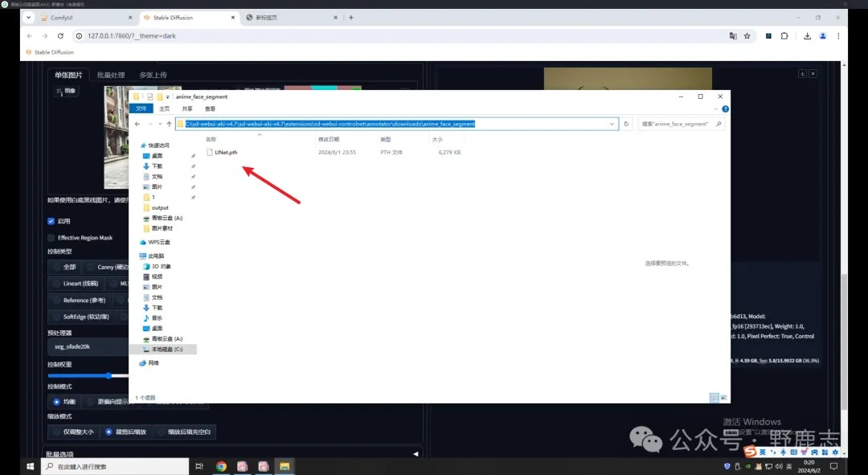Enable Effective Region Mask checkbox
Image resolution: width=868 pixels, height=475 pixels.
51,238
